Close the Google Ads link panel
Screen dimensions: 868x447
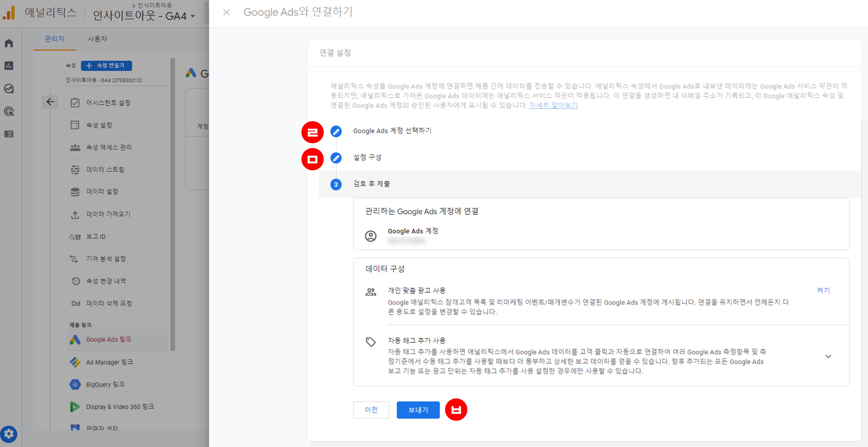(226, 12)
